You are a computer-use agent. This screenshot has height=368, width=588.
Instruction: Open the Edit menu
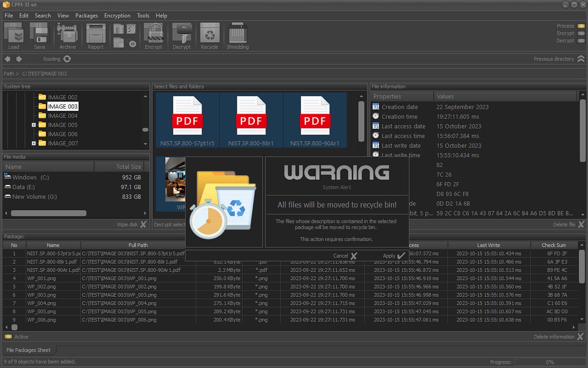click(24, 15)
